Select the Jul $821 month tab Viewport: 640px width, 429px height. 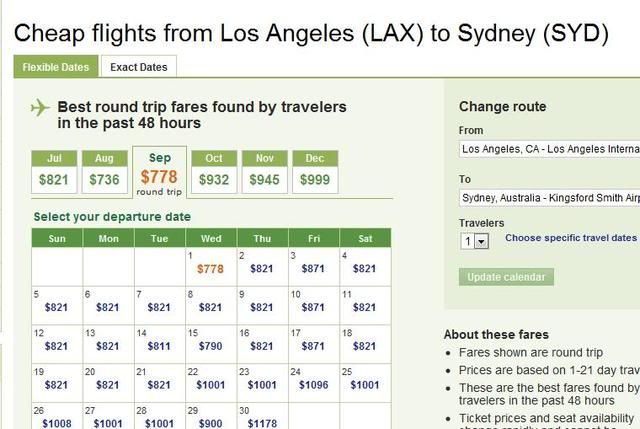(53, 172)
